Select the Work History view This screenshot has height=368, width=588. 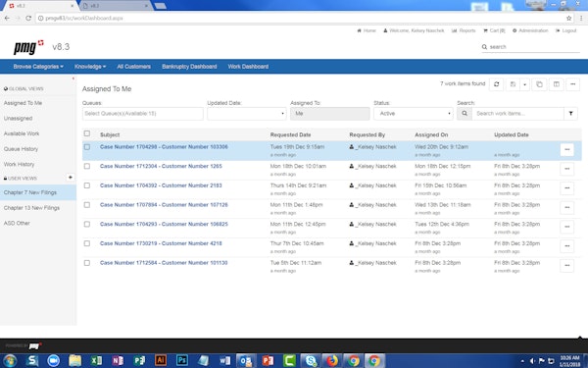[19, 165]
